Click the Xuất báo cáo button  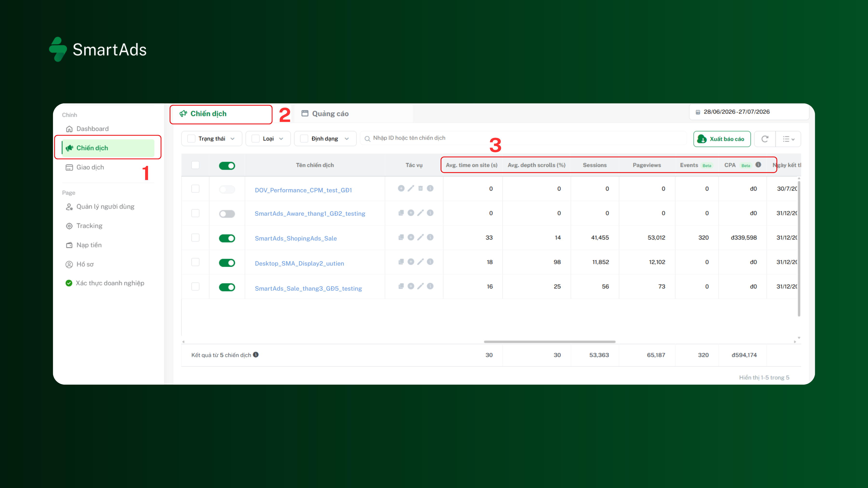pyautogui.click(x=722, y=139)
